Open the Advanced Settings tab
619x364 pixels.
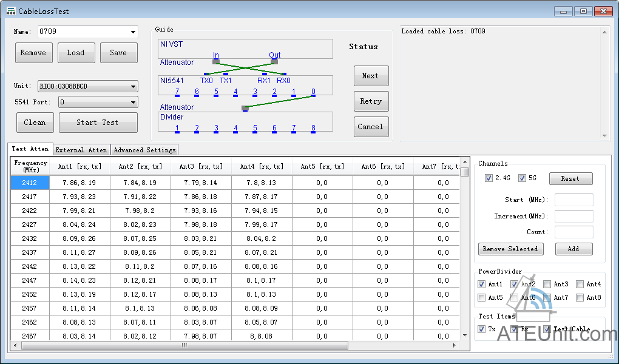pyautogui.click(x=144, y=150)
